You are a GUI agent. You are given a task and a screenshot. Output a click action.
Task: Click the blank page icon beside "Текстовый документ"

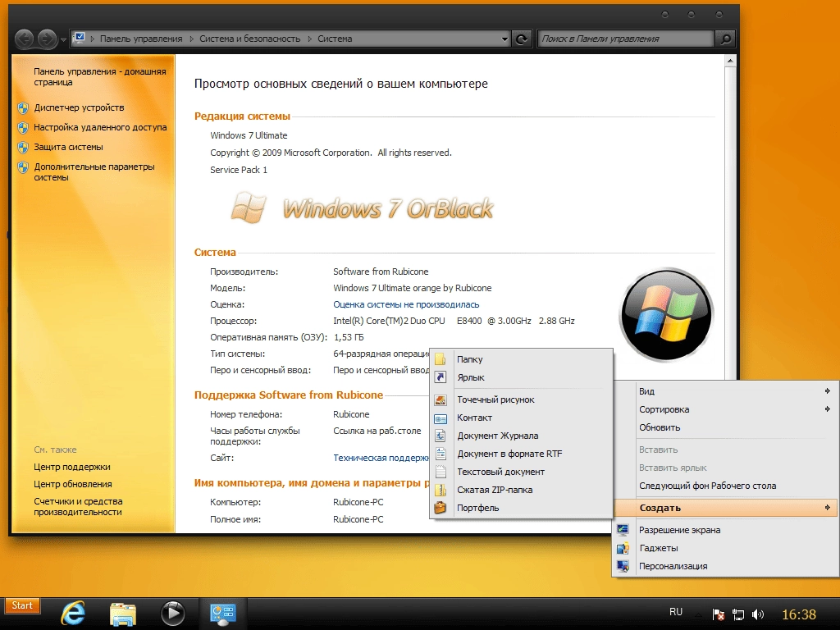point(441,472)
